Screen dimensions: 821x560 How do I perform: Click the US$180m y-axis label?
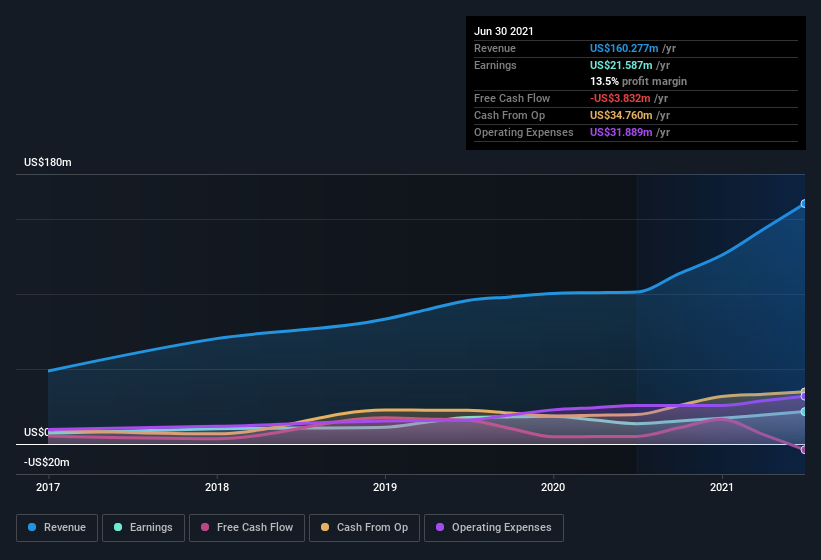click(x=48, y=162)
